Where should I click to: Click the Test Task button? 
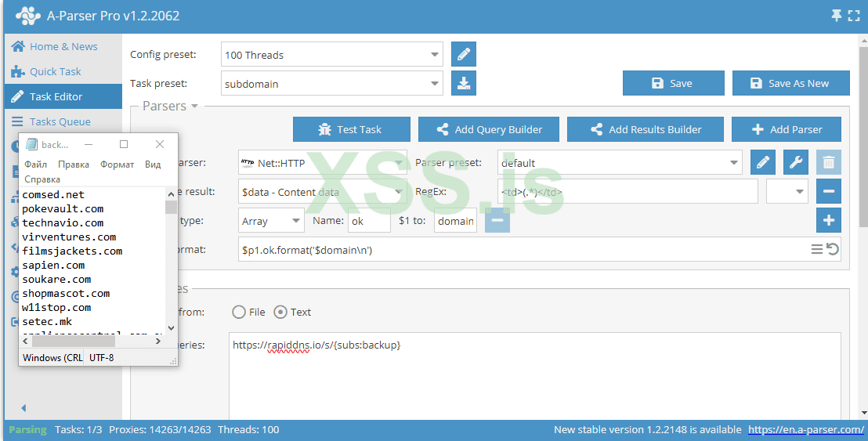click(352, 129)
